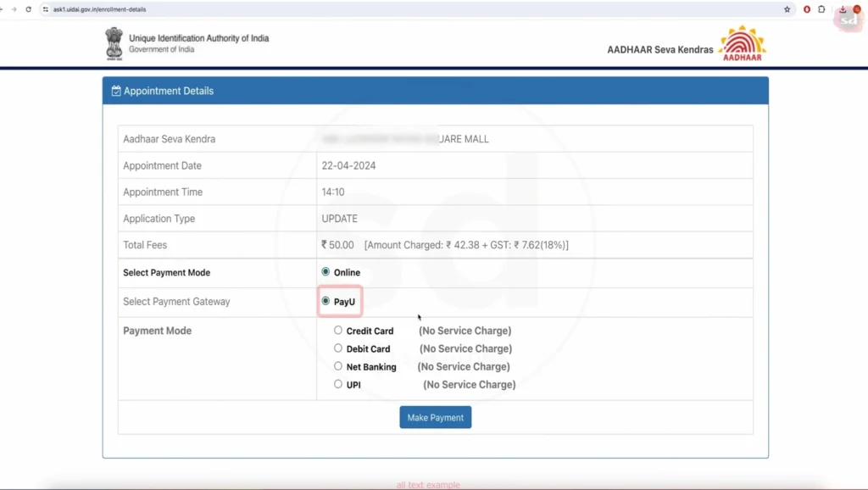Open the browser extensions puzzle icon

821,9
